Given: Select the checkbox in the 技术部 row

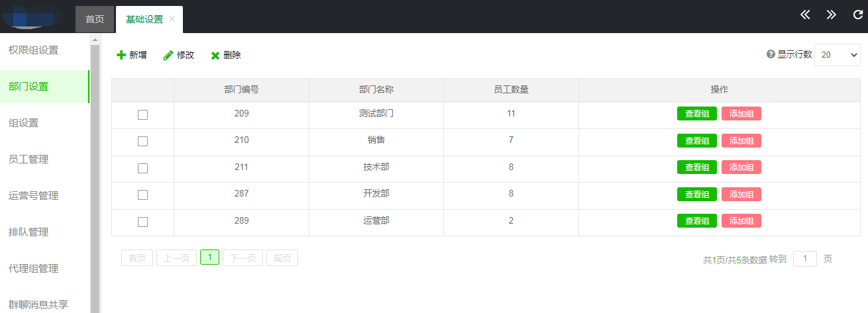Looking at the screenshot, I should coord(142,168).
